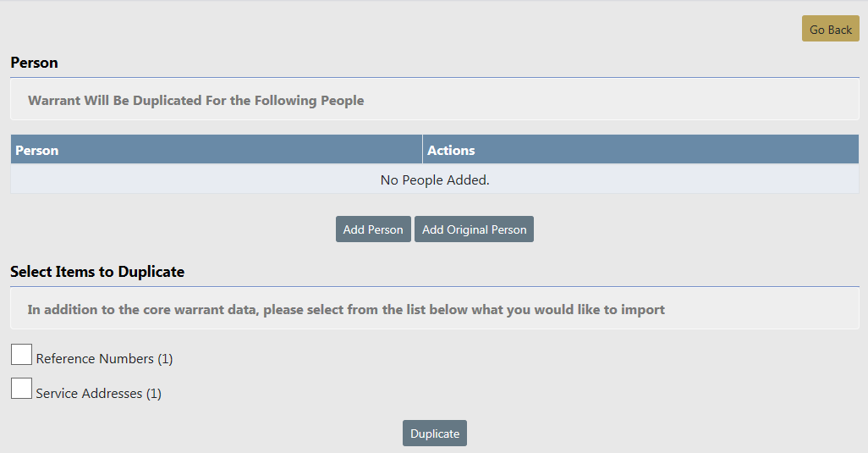
Task: Click the (1) count beside Reference Numbers
Action: click(165, 359)
